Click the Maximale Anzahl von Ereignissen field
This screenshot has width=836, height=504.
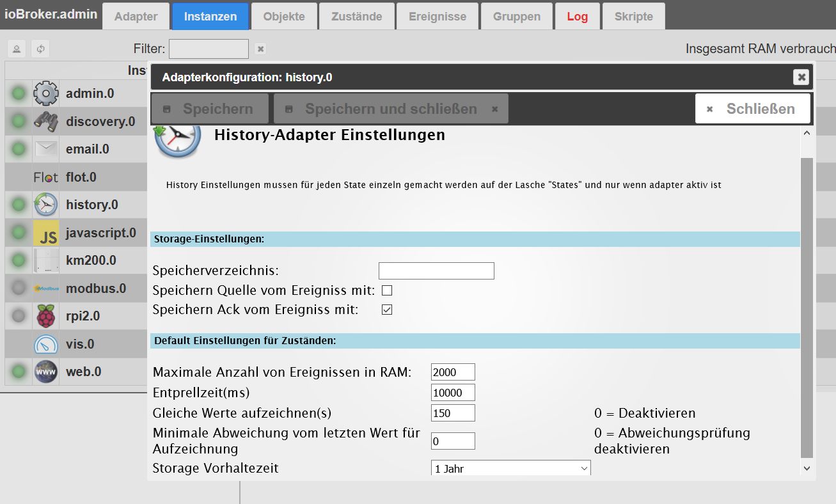coord(453,372)
